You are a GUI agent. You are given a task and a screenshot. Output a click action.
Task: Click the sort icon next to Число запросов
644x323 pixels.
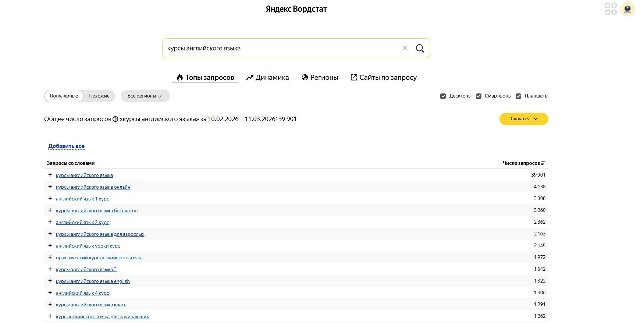(x=543, y=163)
